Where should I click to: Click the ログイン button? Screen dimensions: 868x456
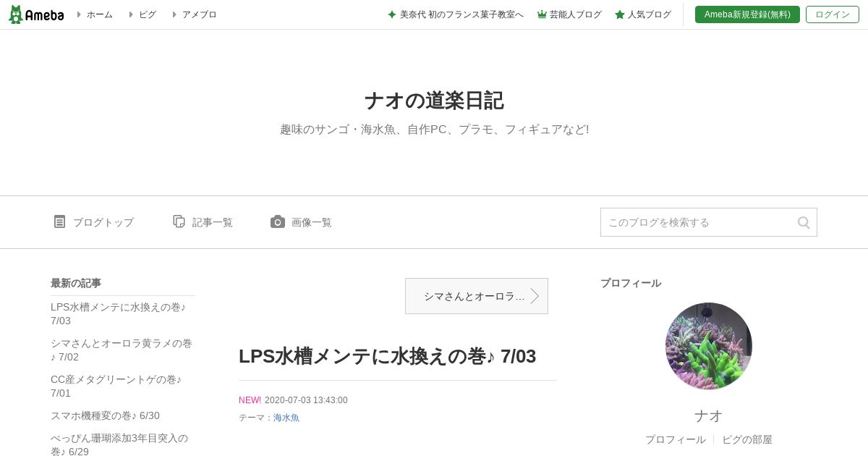(833, 14)
